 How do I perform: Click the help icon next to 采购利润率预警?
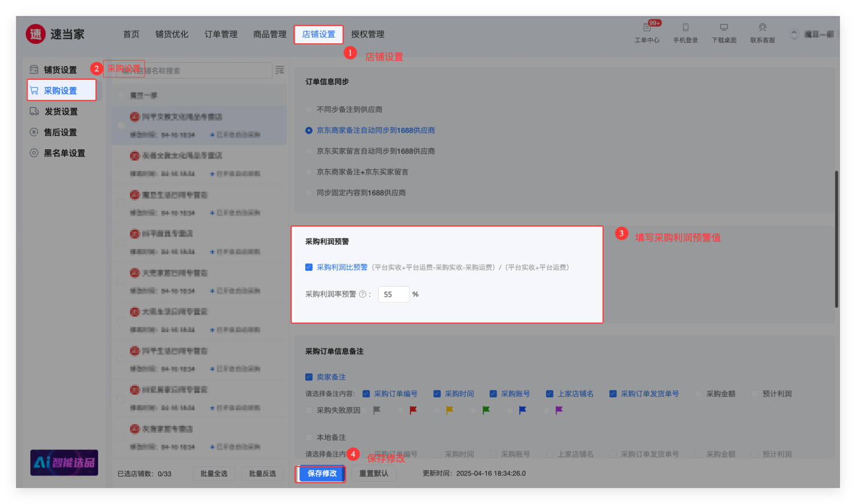pyautogui.click(x=362, y=294)
